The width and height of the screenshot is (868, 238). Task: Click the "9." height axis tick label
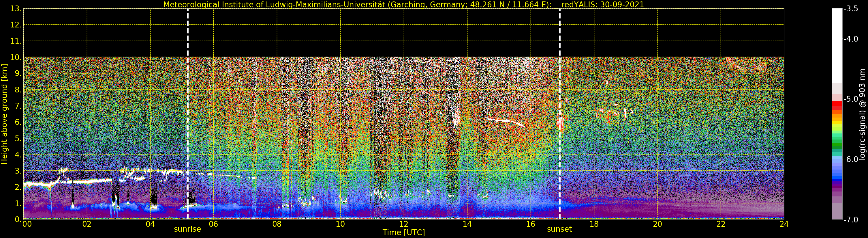[x=18, y=74]
